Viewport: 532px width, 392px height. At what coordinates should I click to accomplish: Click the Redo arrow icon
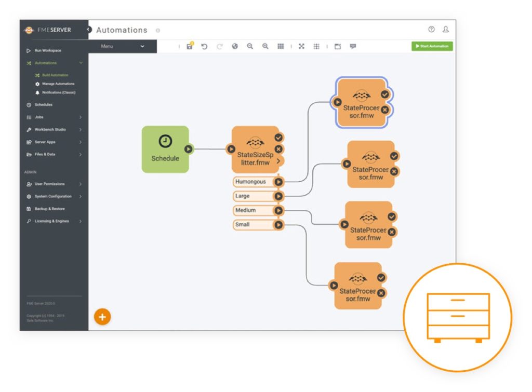tap(220, 46)
